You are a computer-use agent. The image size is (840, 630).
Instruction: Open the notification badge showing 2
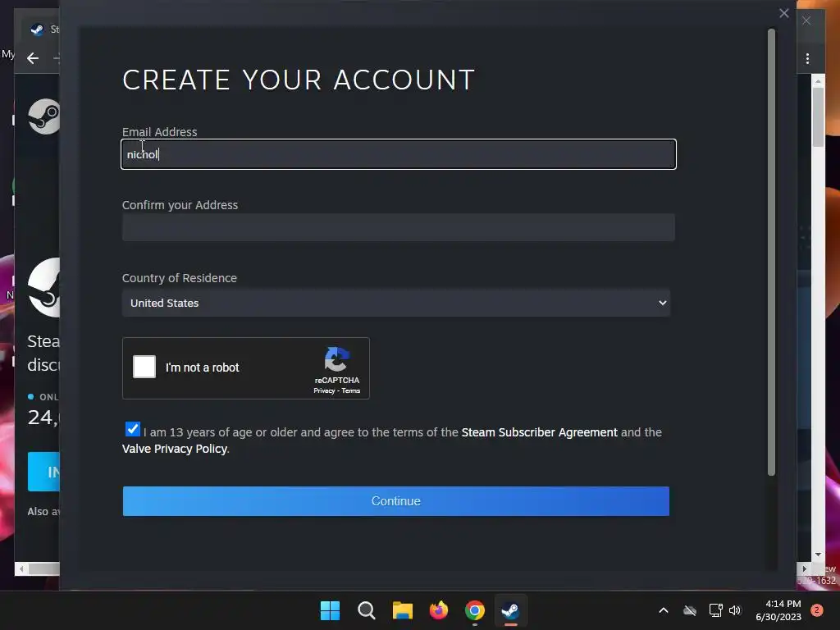[817, 610]
